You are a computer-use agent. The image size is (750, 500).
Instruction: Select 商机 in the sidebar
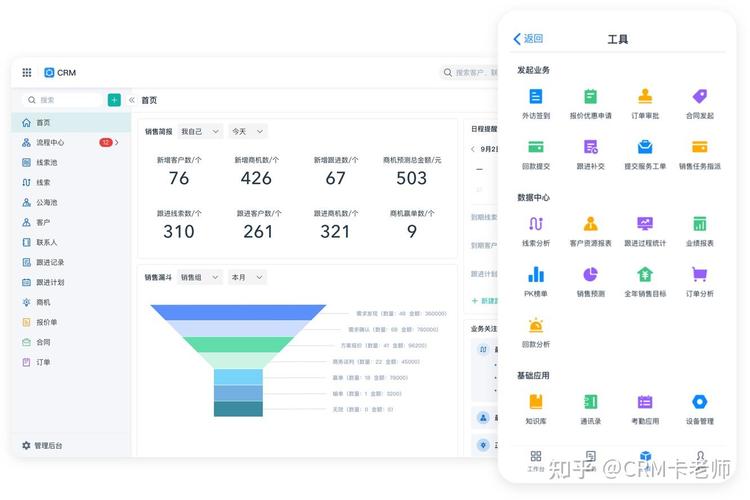pos(71,302)
